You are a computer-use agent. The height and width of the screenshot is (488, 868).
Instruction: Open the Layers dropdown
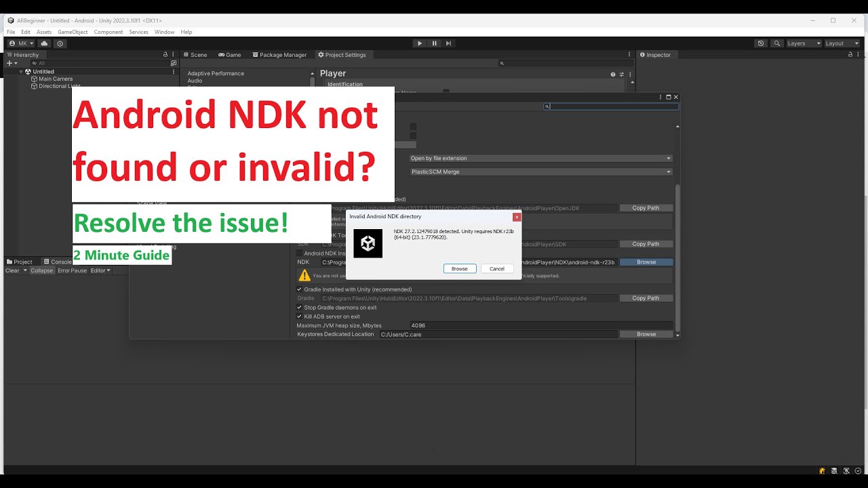[803, 43]
